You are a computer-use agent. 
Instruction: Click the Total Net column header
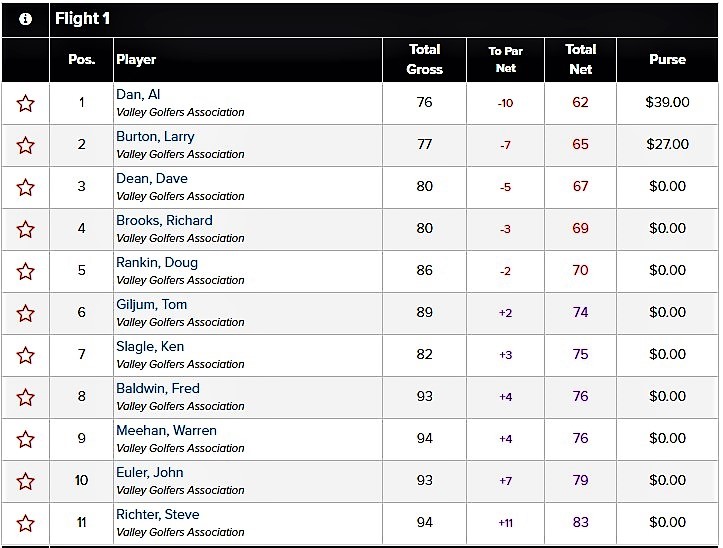(x=581, y=60)
